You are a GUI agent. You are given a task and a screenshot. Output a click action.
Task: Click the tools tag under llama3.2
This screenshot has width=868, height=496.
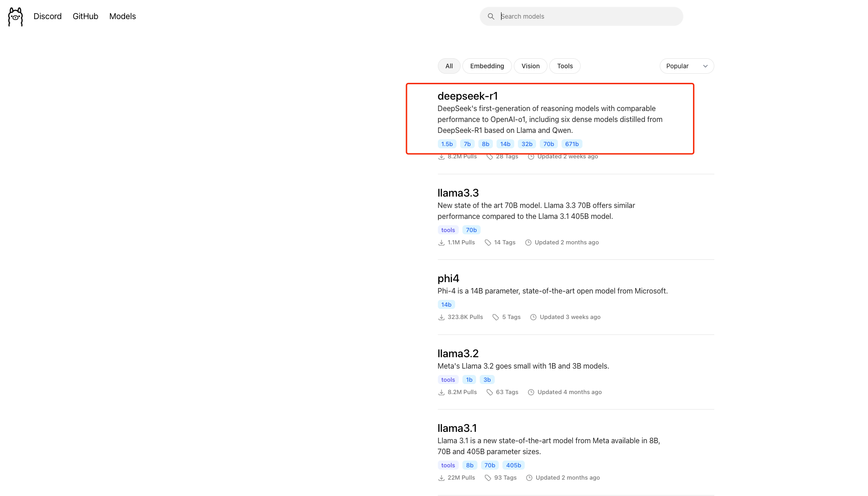[x=448, y=380]
